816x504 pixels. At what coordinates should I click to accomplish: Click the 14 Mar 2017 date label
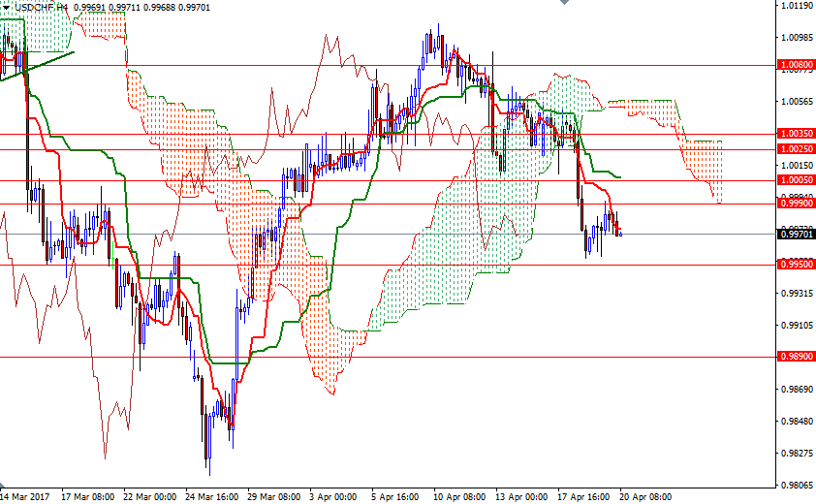(x=23, y=496)
